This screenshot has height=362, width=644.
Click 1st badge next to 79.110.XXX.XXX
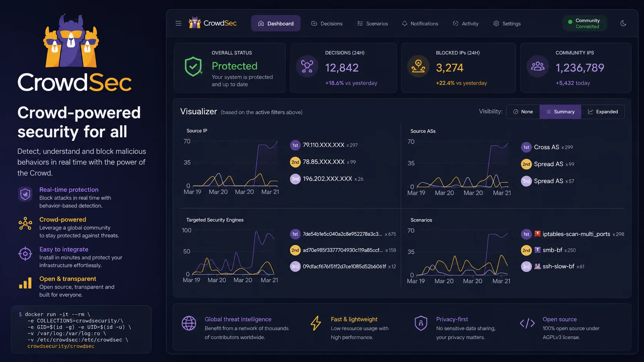coord(295,145)
